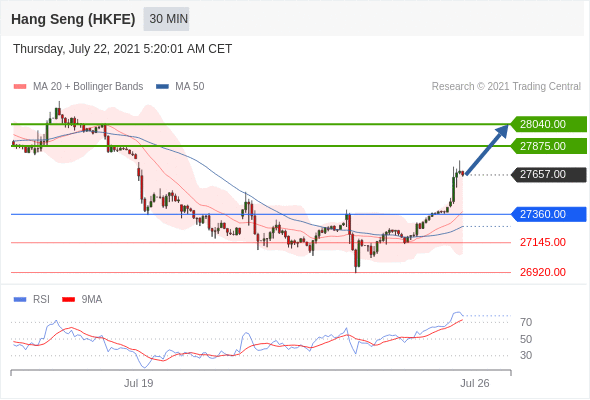Select the 27657.00 current price tag
Screen dimensions: 590x400
[x=549, y=174]
